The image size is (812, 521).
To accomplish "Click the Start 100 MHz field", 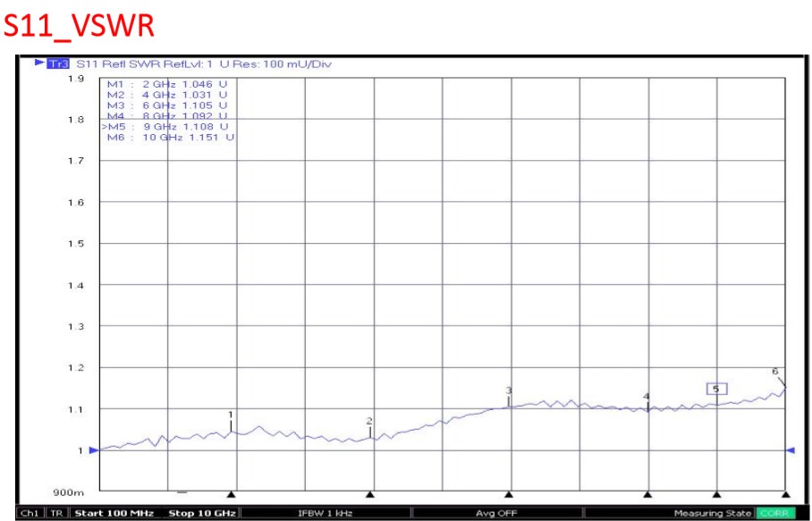I will pyautogui.click(x=114, y=513).
